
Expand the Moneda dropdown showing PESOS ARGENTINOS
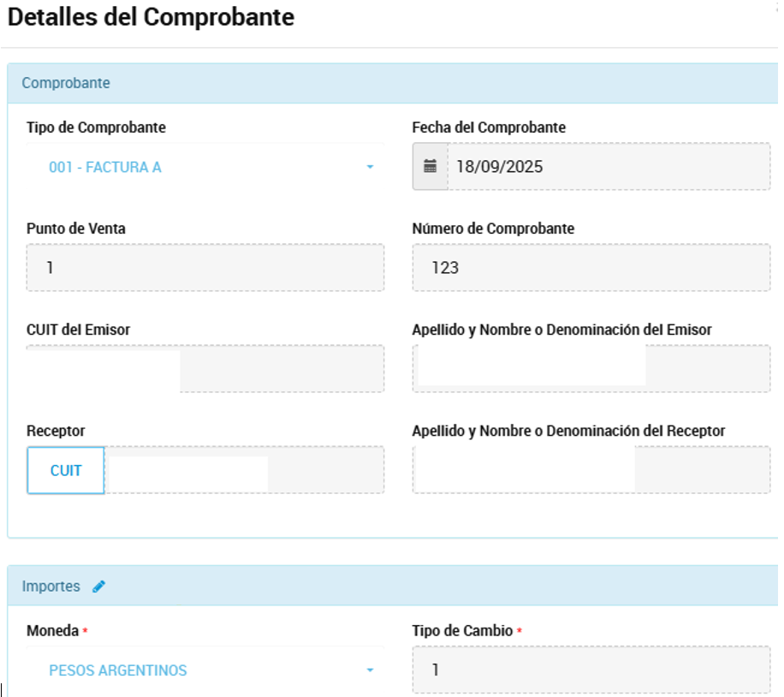point(205,670)
